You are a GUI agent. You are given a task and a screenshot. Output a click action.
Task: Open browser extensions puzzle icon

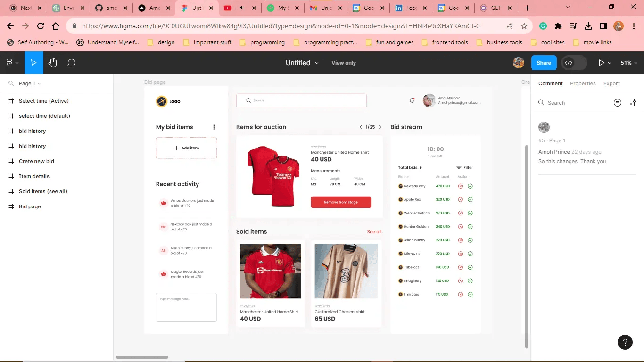558,26
